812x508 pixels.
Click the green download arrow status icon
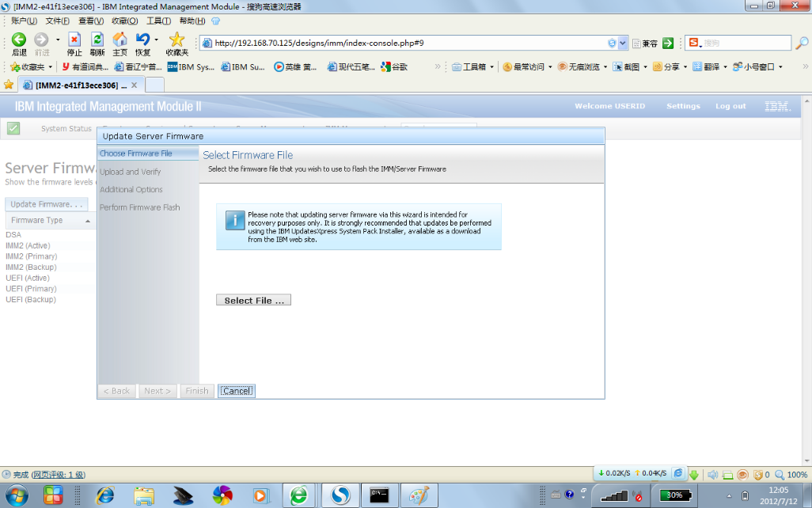694,474
